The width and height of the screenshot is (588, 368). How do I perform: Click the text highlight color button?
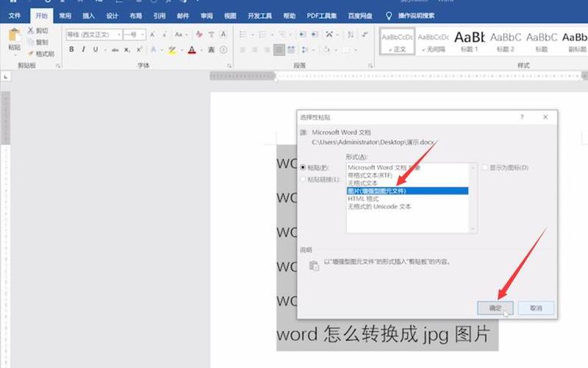172,49
